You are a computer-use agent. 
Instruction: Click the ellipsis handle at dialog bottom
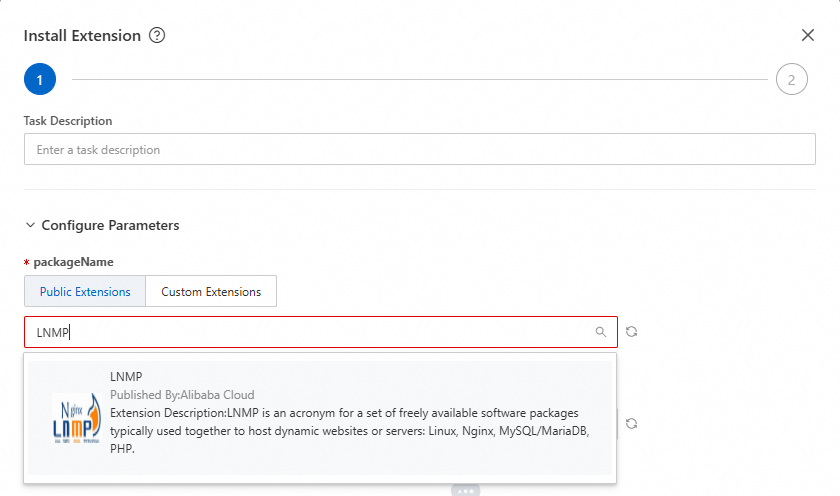(466, 490)
